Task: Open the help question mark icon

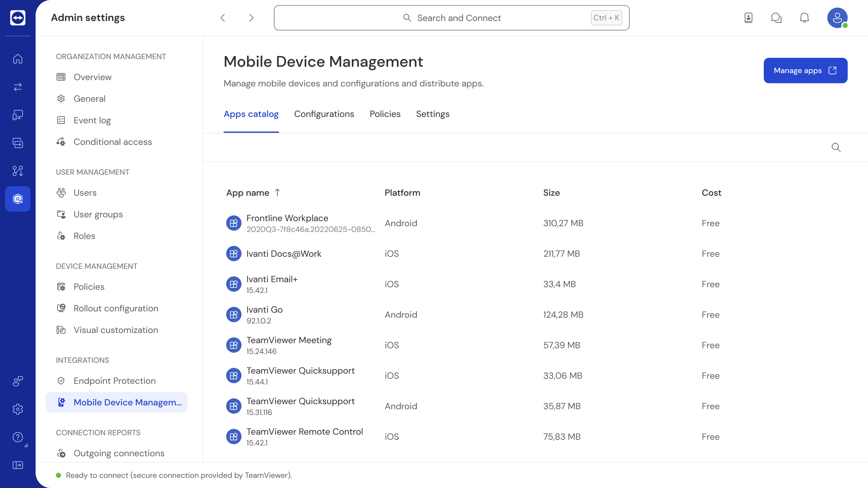Action: 18,437
